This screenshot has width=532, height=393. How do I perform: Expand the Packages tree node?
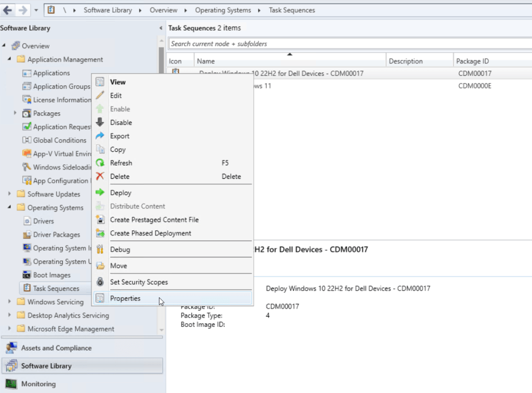[16, 113]
